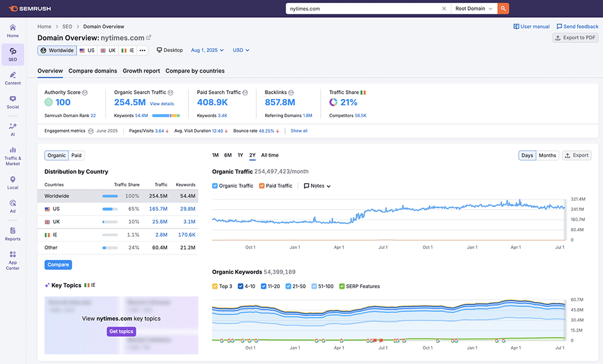Click the Paid Search Traffic info icon
Image resolution: width=603 pixels, height=364 pixels.
(x=245, y=92)
